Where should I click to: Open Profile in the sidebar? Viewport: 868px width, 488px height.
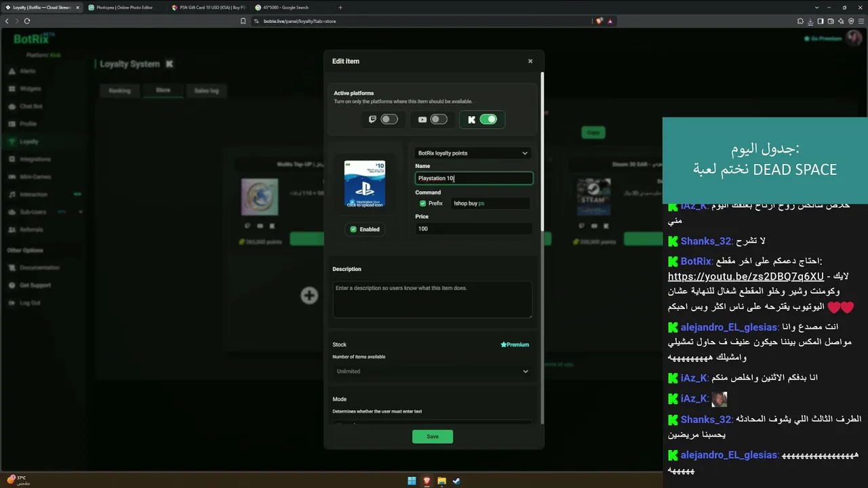pyautogui.click(x=28, y=124)
